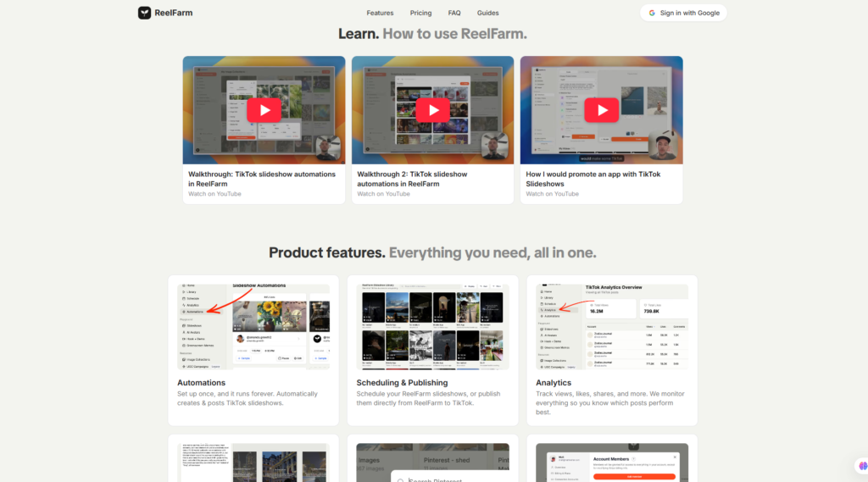Click the purple chat widget icon
The image size is (868, 482).
pos(862,466)
